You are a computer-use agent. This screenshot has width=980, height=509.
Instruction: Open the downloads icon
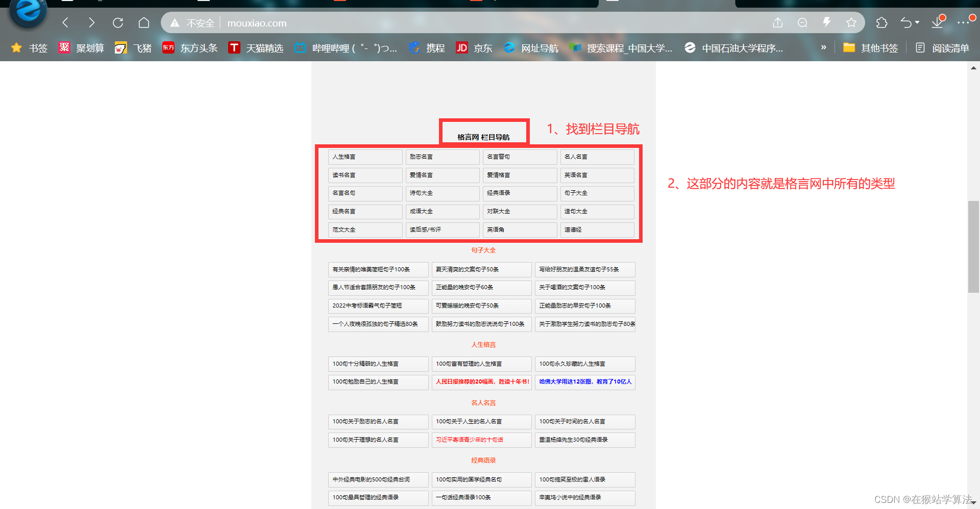pyautogui.click(x=938, y=22)
